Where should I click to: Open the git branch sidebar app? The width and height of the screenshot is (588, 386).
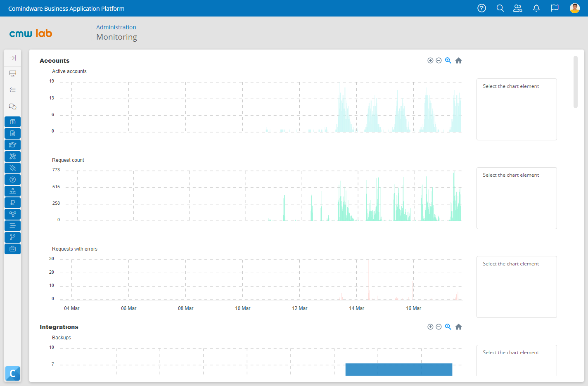13,237
